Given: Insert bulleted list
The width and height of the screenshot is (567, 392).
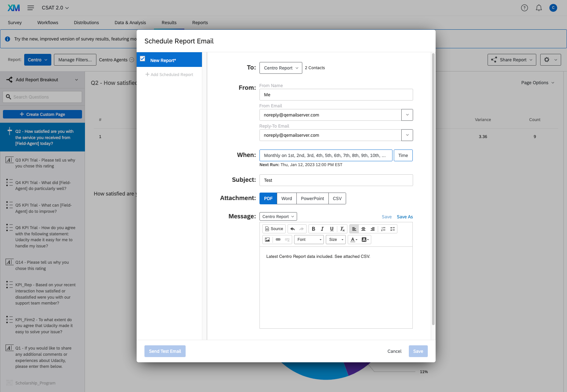Looking at the screenshot, I should (392, 229).
